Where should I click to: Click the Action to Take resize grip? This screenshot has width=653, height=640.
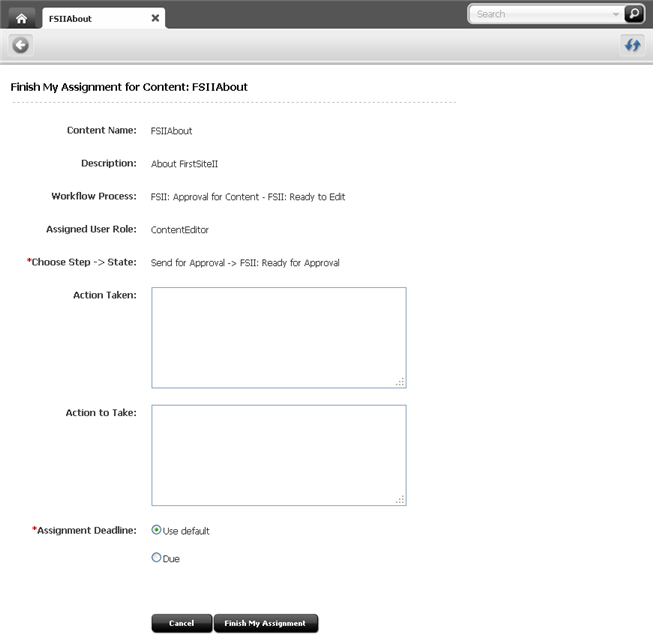point(400,500)
